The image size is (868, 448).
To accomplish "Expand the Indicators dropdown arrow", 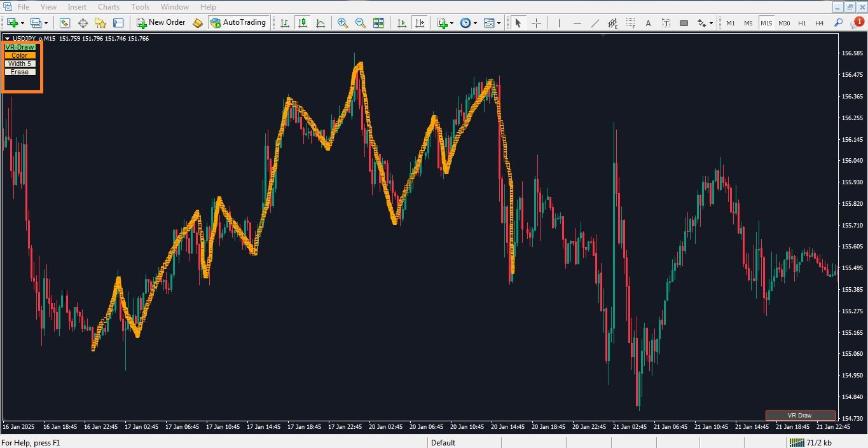I will (x=452, y=24).
